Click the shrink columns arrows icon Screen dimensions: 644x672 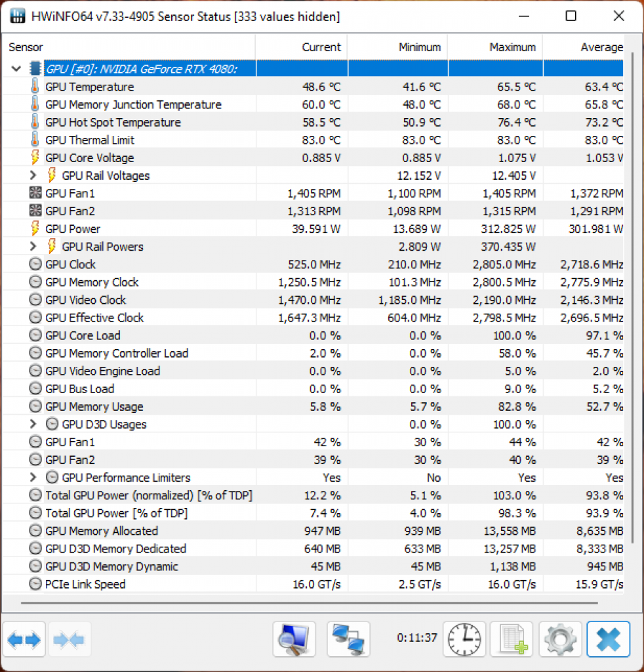click(69, 639)
